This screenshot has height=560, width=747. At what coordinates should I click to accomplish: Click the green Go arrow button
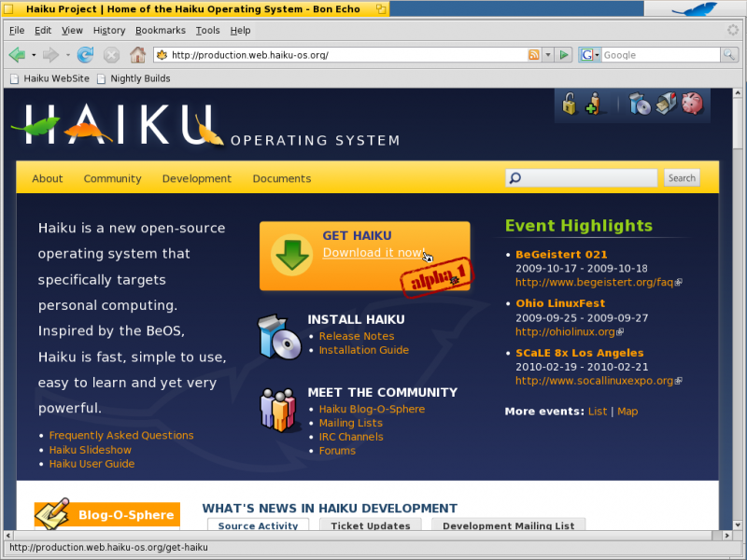[564, 55]
